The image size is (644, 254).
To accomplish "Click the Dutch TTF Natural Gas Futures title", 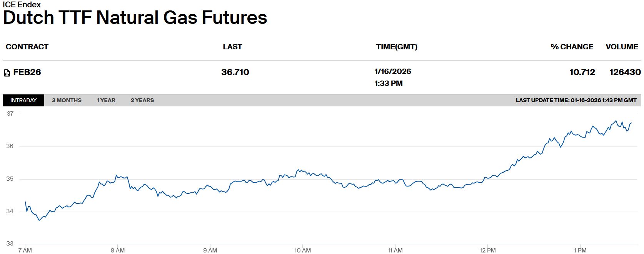I will click(x=135, y=18).
